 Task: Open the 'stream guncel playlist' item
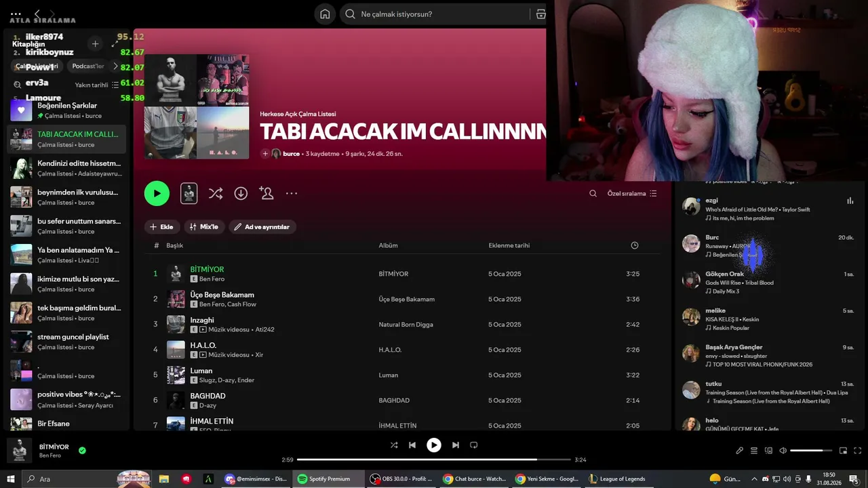click(66, 342)
